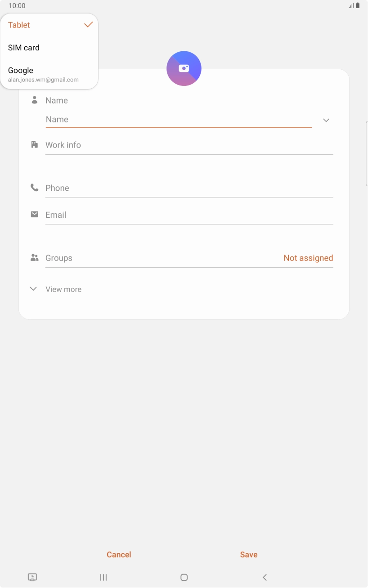Screen dimensions: 368x588
Task: Tap the phone handset icon
Action: click(34, 188)
